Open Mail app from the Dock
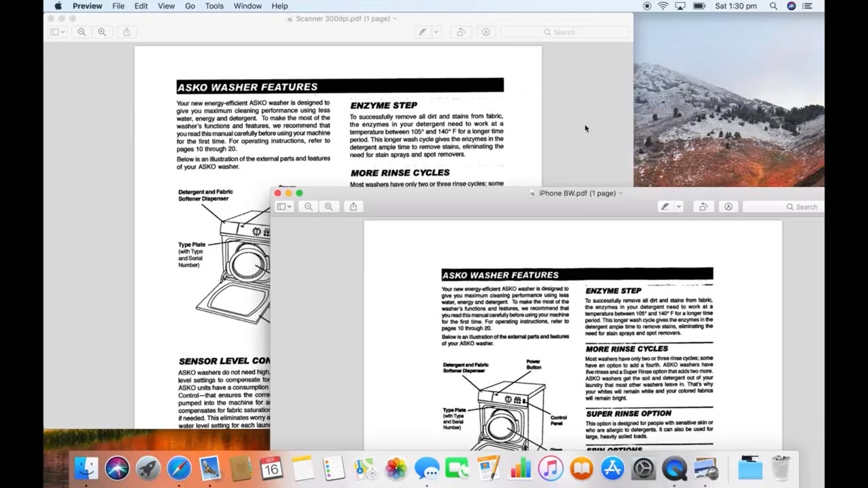The image size is (868, 488). point(210,468)
